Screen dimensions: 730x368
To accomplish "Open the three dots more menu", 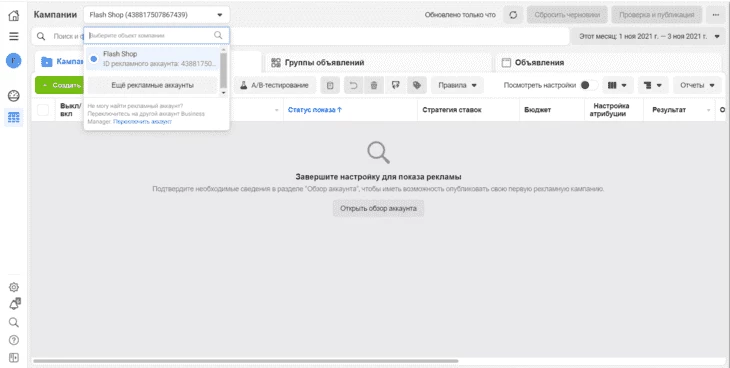I will [x=716, y=15].
